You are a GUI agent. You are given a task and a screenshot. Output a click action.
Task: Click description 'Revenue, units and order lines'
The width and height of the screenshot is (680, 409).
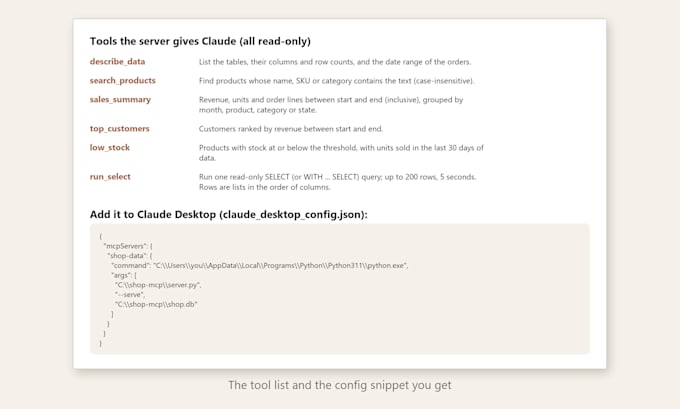[331, 105]
